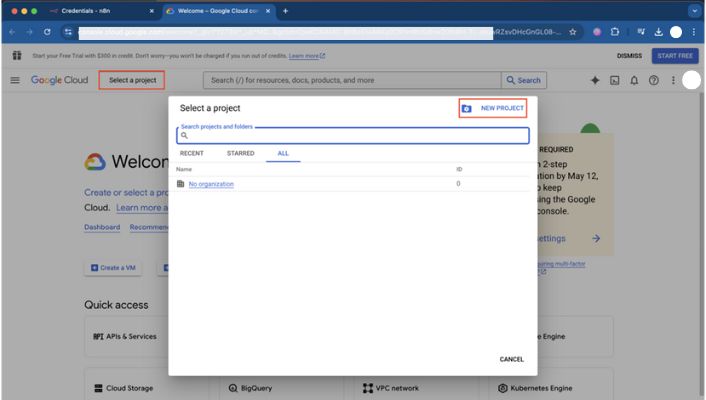Open the BigQuery quick access card
Screen dimensions: 706x400
281,388
